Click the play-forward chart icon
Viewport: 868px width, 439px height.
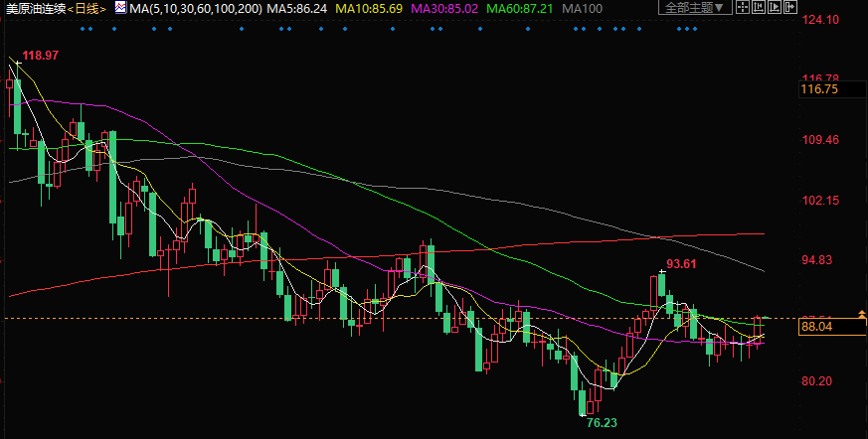point(775,8)
